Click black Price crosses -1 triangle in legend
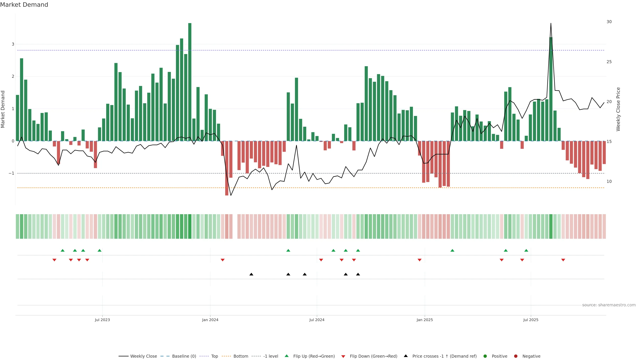 [406, 356]
